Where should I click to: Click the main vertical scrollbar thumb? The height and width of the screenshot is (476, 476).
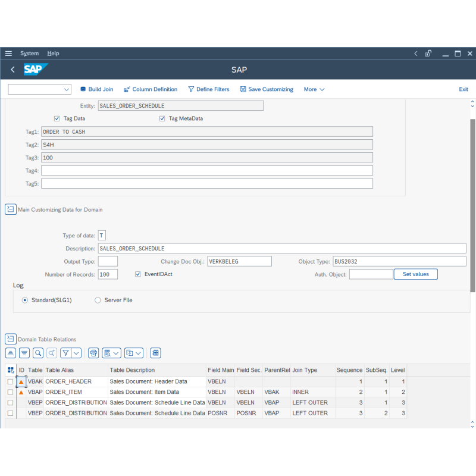(x=472, y=205)
